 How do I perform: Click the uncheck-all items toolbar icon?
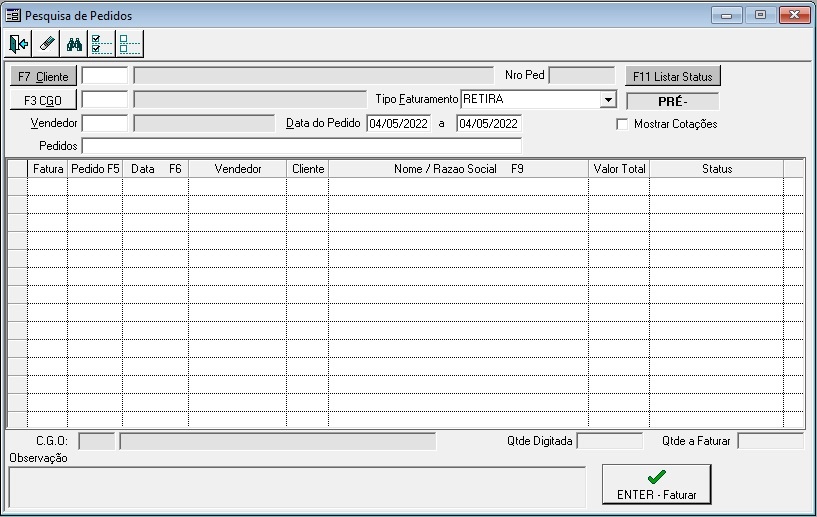pyautogui.click(x=129, y=44)
